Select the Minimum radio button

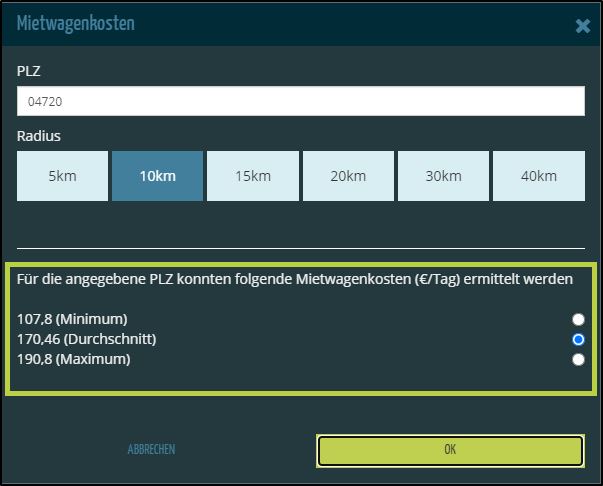click(578, 319)
